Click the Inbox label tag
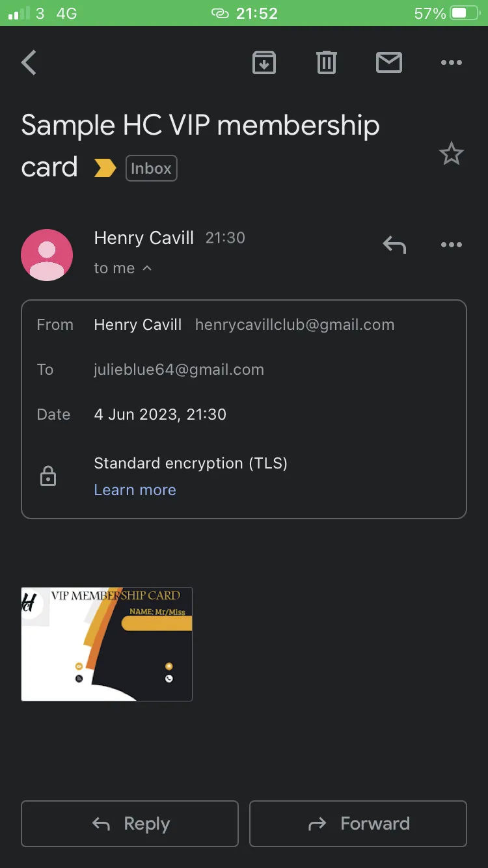 (151, 169)
